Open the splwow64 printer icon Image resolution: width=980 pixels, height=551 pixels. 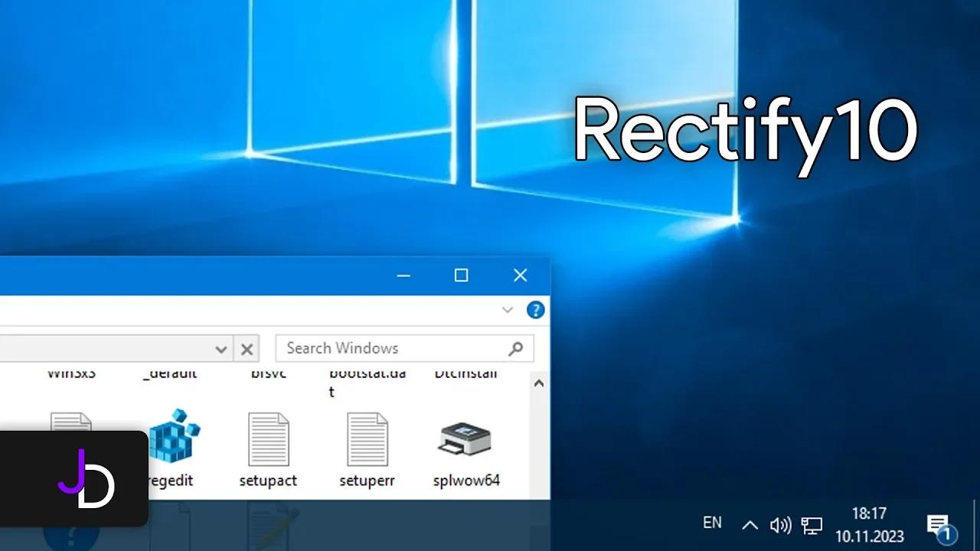[465, 439]
